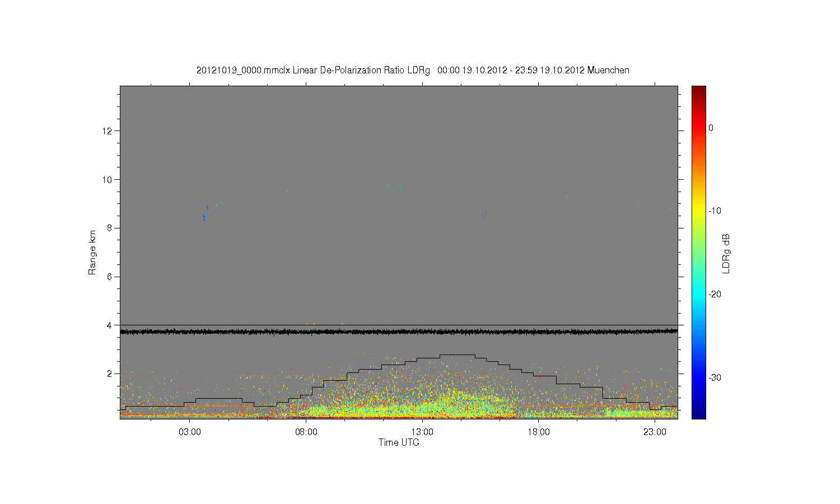Click the yellow band of the colorbar
Viewport: 840px width, 504px height.
click(x=699, y=211)
